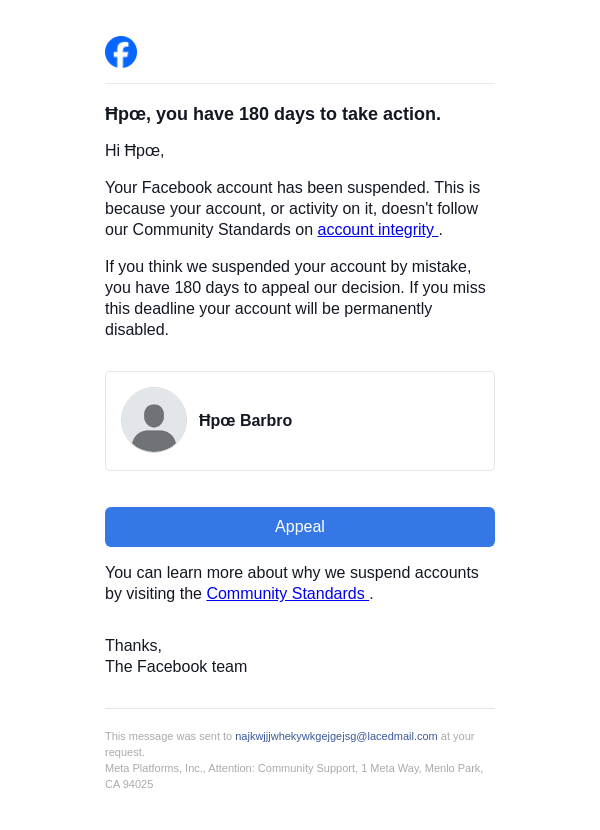Screen dimensions: 600x830
Task: Click 'learn more about why we suspend' text
Action: click(292, 573)
